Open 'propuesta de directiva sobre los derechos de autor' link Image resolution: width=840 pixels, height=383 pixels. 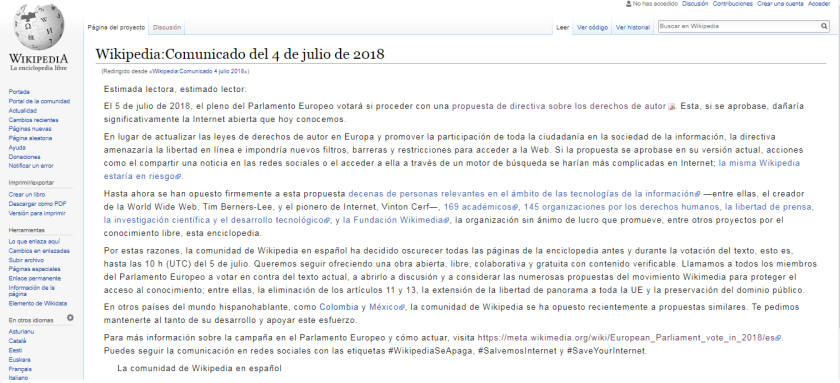click(558, 106)
